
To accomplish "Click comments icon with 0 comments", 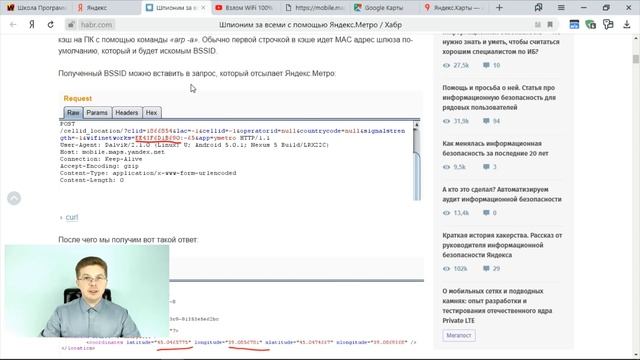I will point(486,213).
